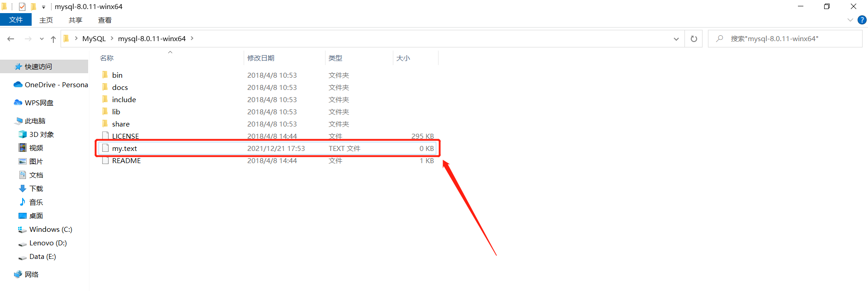Open 图片 pictures icon
Viewport: 868px width, 291px height.
point(23,161)
